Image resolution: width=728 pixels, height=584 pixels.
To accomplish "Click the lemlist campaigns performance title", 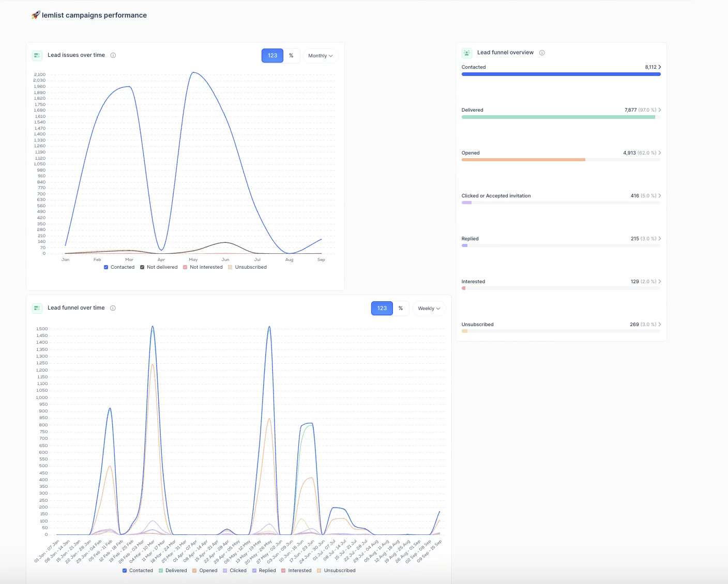I will click(x=94, y=16).
